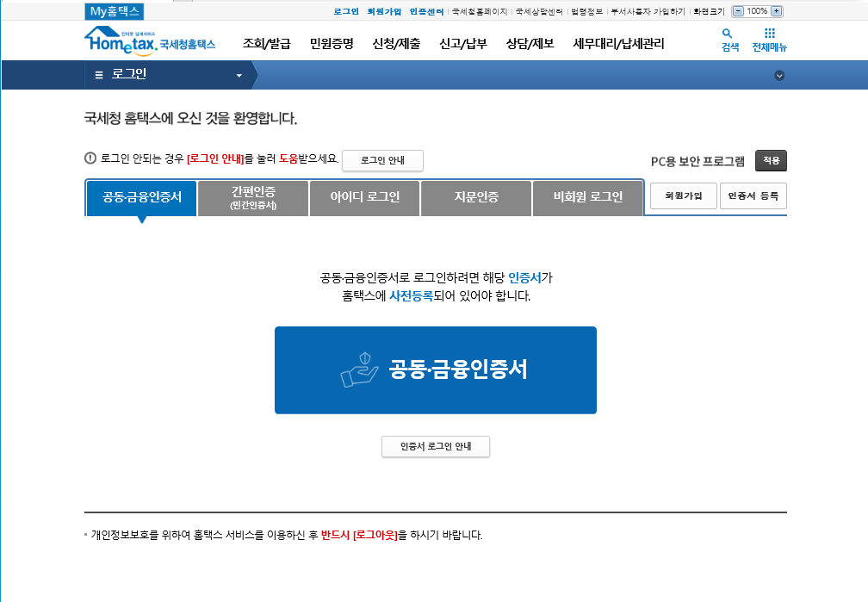
Task: Click the PC용 보안 프로그램 label
Action: click(697, 161)
